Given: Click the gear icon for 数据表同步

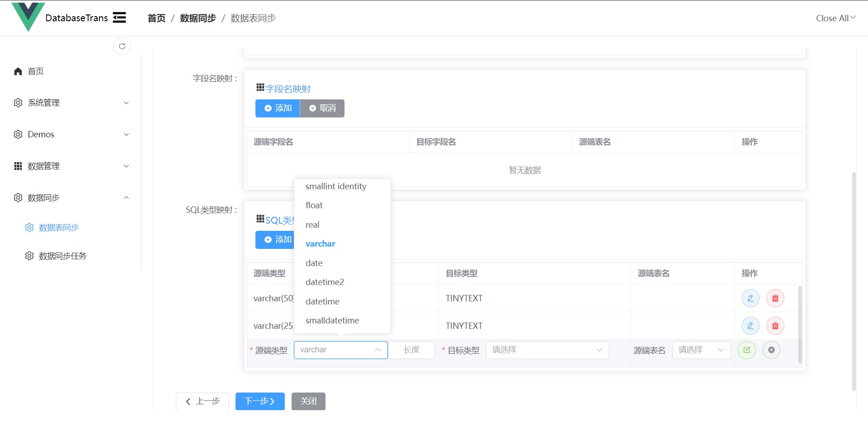Looking at the screenshot, I should click(29, 228).
